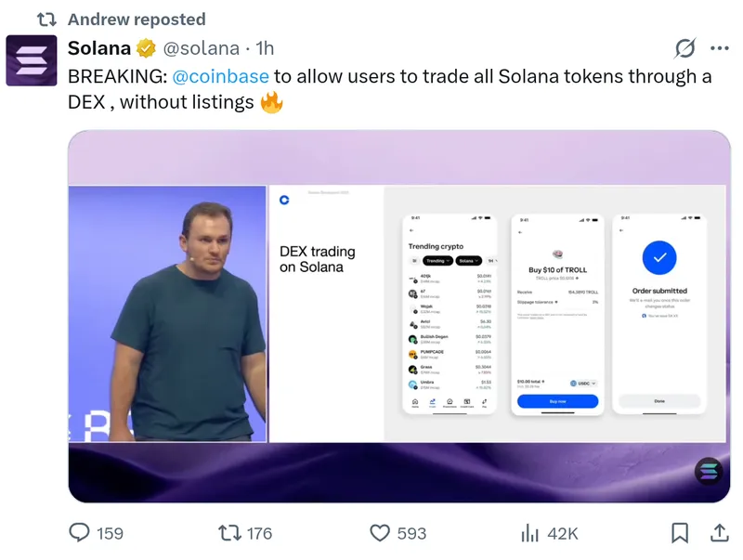Share the tweet
The width and height of the screenshot is (743, 560).
pos(719,533)
